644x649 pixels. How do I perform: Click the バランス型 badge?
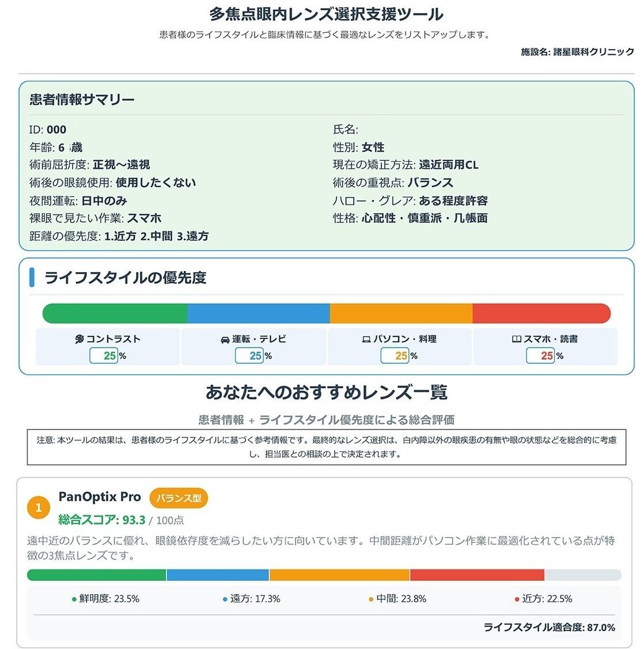click(x=179, y=497)
